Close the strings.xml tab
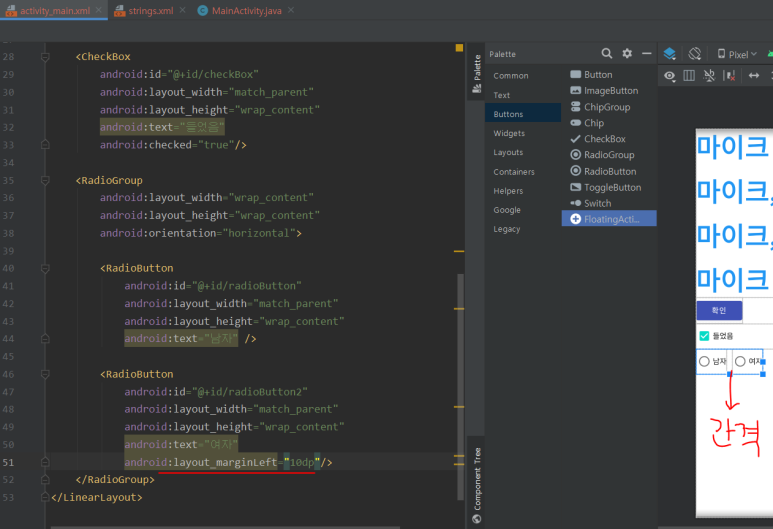This screenshot has width=773, height=529. coord(182,10)
